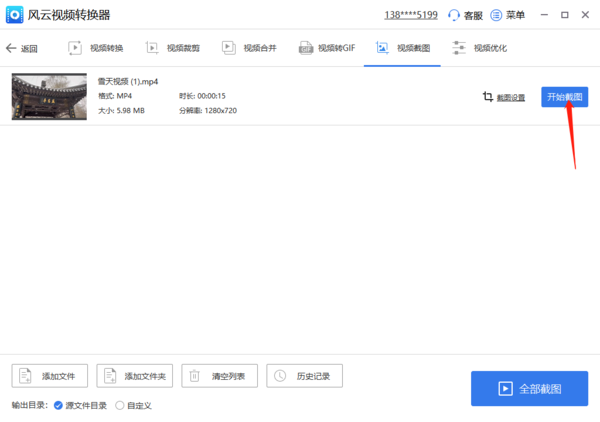Click the 添加文件 button
Screen dimensions: 600x422
(x=50, y=376)
